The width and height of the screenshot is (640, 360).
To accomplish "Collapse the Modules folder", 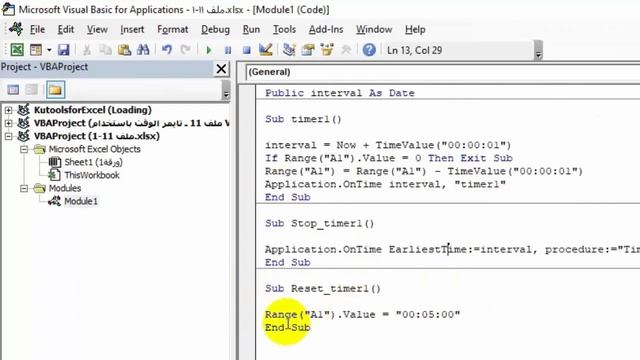I will click(x=24, y=188).
